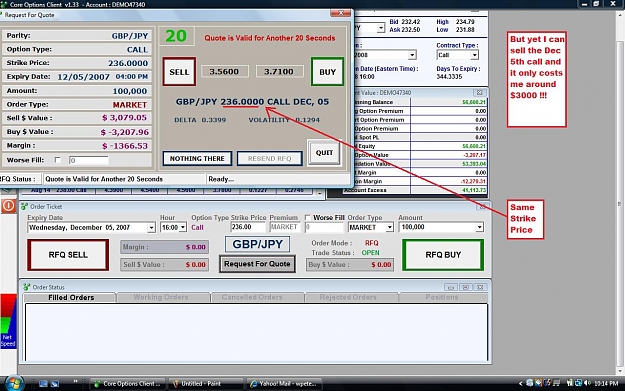The image size is (625, 391).
Task: Switch to the Positions tab
Action: (442, 297)
